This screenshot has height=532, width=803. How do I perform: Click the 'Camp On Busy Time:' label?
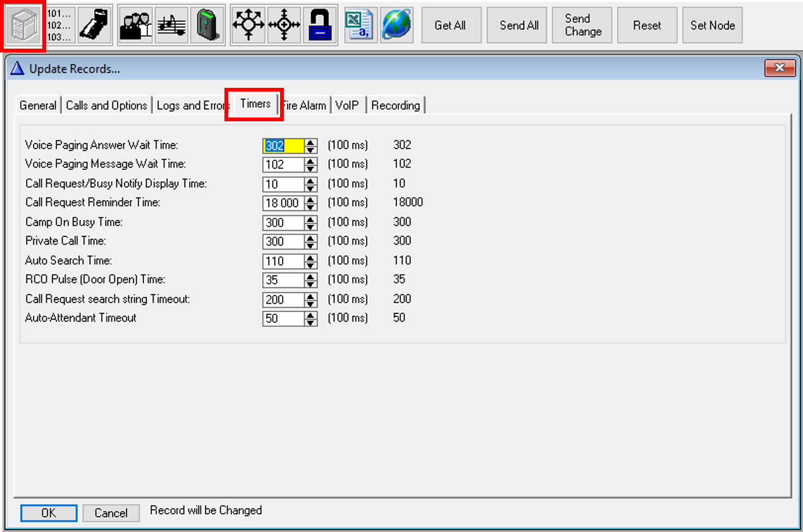pos(74,222)
